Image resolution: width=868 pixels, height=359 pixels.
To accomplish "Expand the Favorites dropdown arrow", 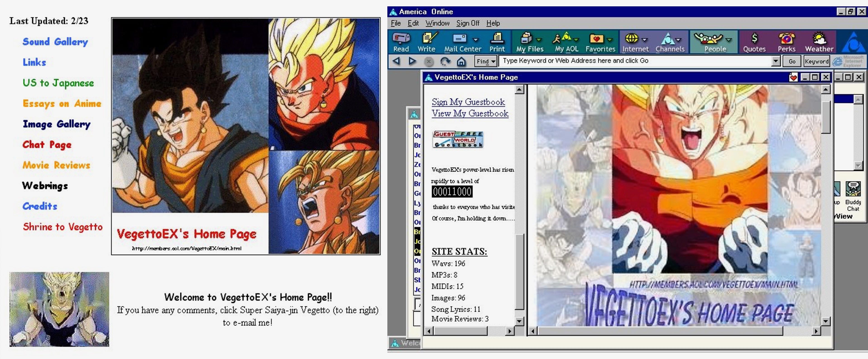I will click(x=609, y=40).
